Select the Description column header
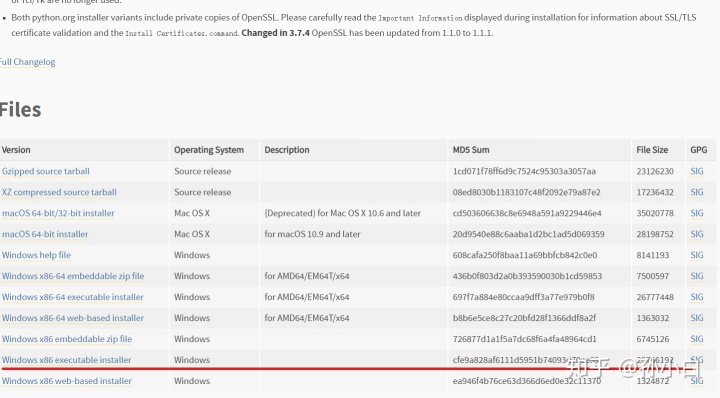 click(287, 150)
